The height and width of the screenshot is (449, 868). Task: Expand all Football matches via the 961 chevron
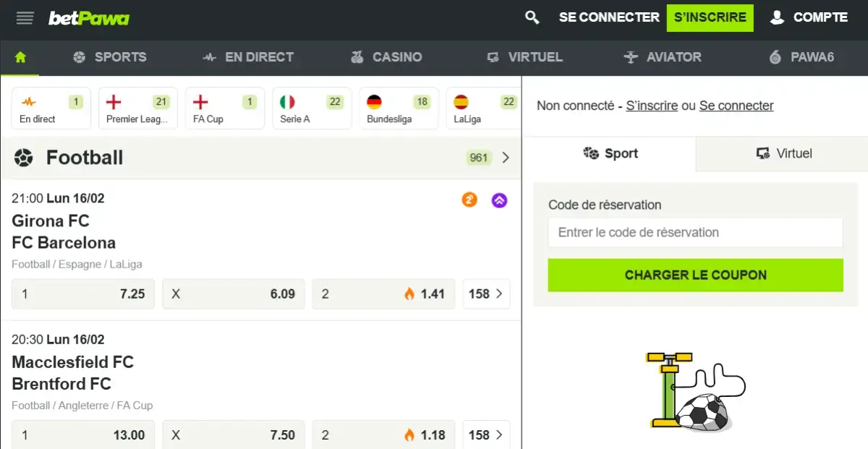tap(506, 158)
